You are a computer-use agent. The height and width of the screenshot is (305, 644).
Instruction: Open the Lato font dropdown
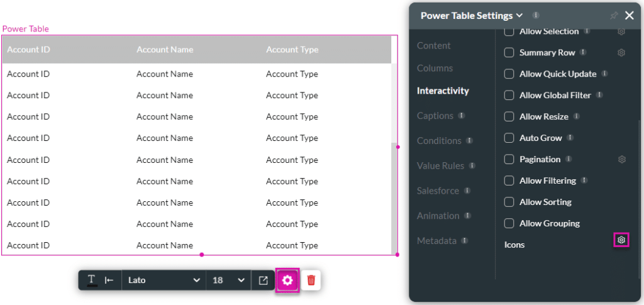point(164,280)
